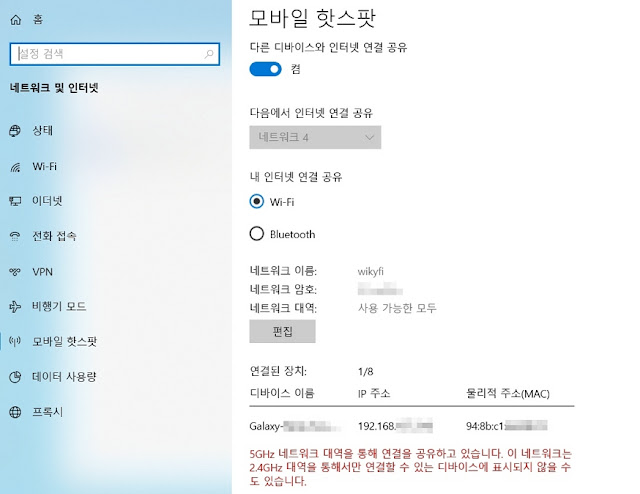The height and width of the screenshot is (494, 640).
Task: Click the red 5GHz network warning text
Action: (x=411, y=467)
